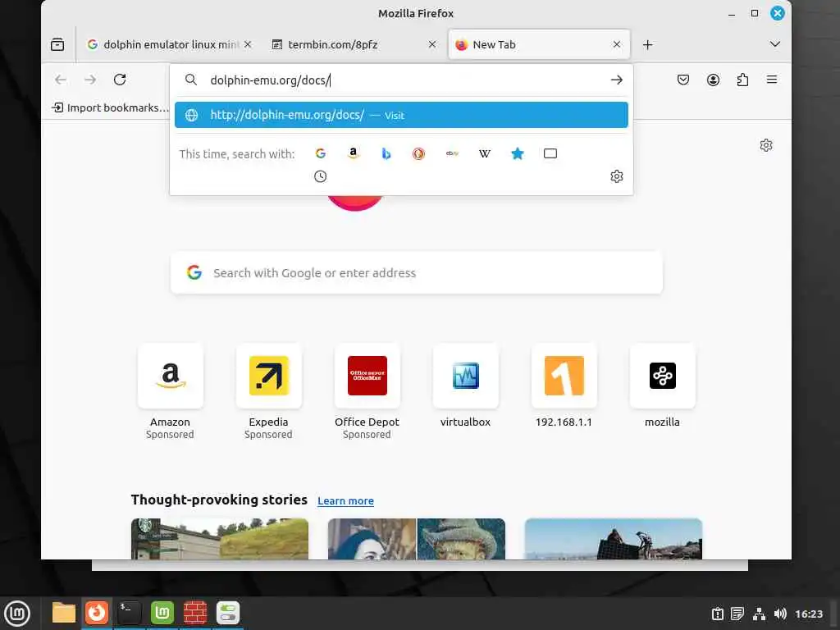Search this time with Bing
840x630 pixels.
point(386,153)
